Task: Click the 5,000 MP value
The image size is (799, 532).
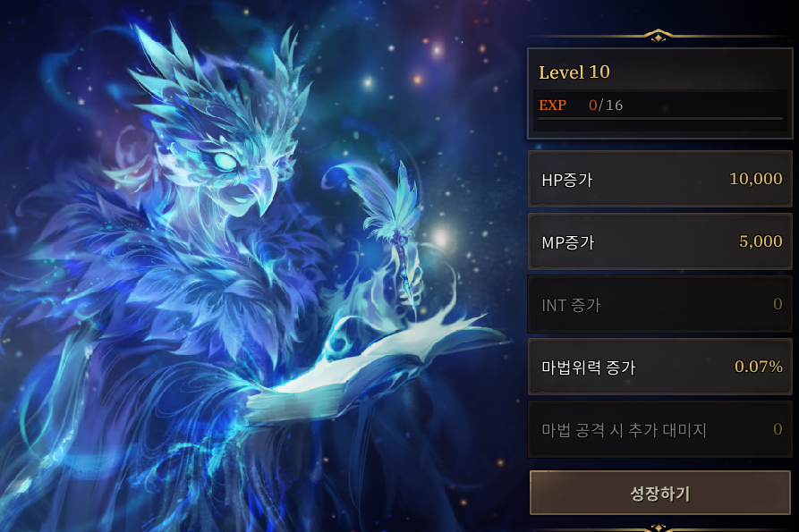Action: click(761, 241)
